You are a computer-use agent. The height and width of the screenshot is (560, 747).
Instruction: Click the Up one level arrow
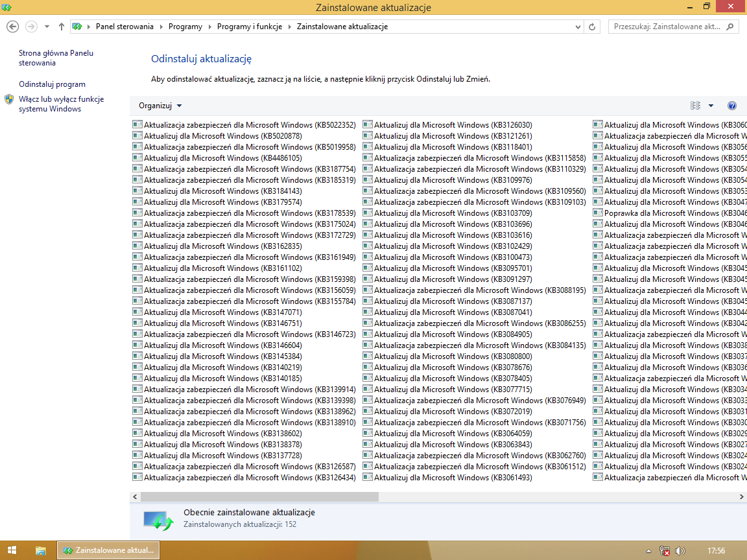point(61,27)
